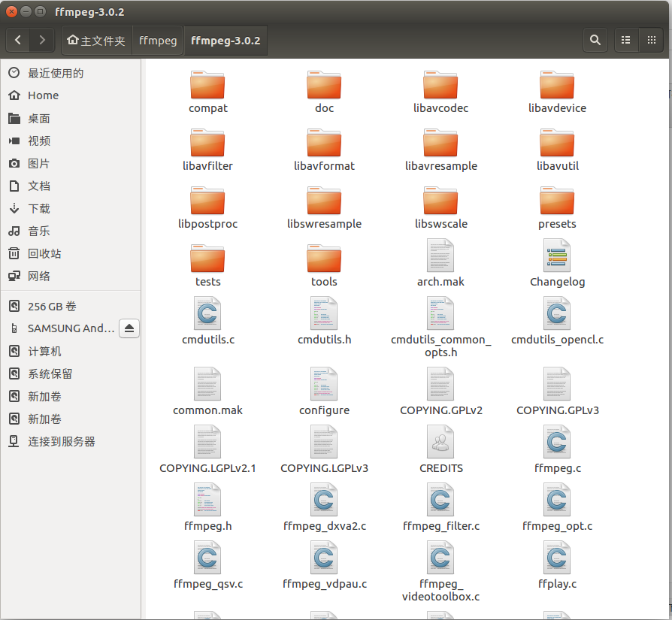Open 网络 in the sidebar
This screenshot has height=620, width=672.
point(71,276)
